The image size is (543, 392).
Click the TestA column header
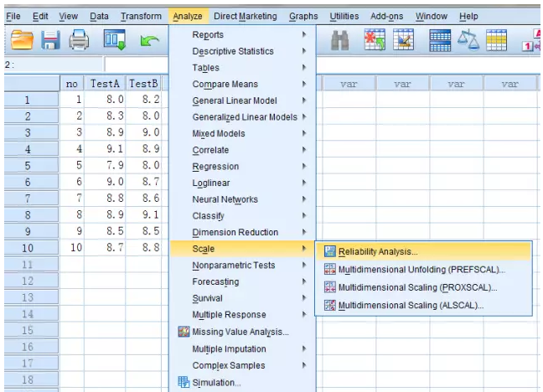tap(106, 84)
